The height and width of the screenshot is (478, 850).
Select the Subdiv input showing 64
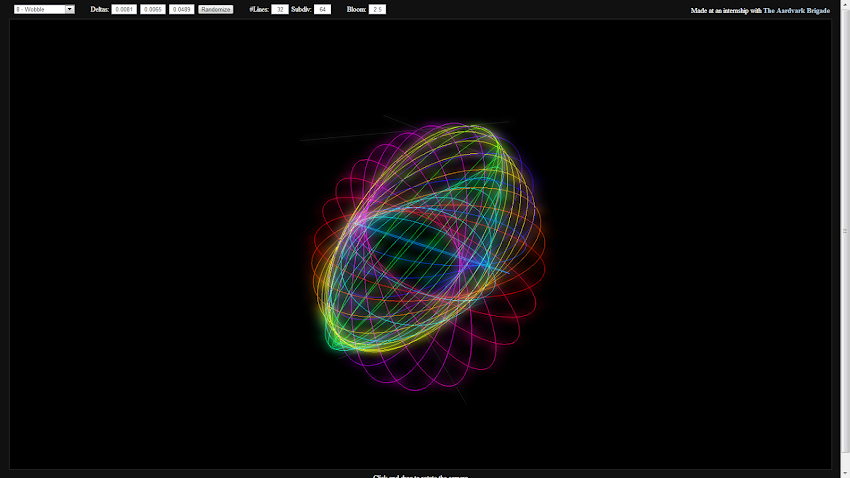coord(322,9)
